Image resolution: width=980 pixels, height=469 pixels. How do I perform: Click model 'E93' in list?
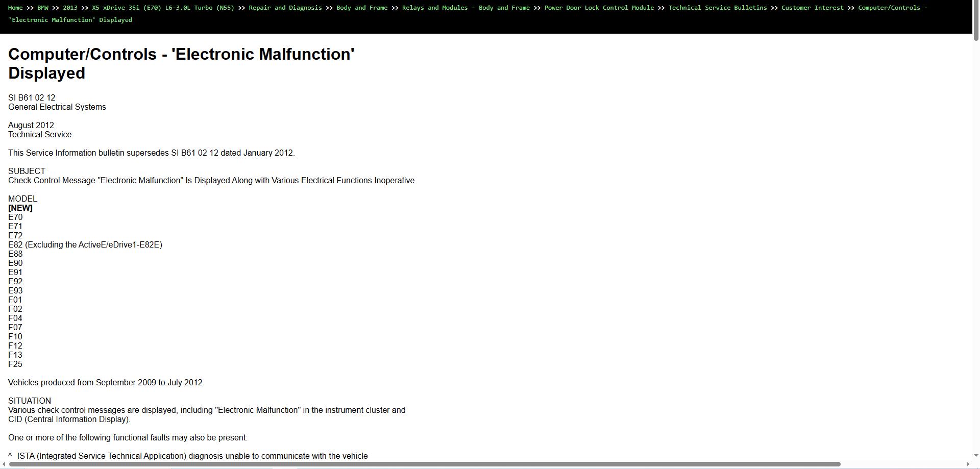(15, 290)
